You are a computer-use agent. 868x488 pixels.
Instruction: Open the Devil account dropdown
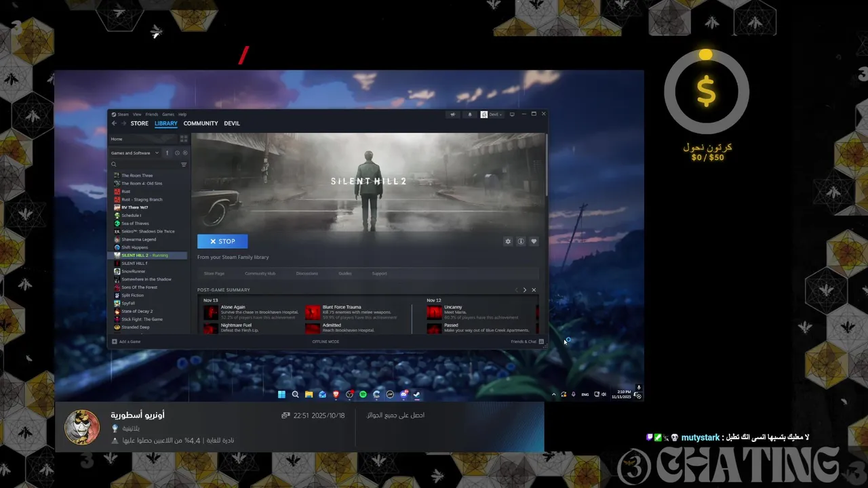(492, 115)
